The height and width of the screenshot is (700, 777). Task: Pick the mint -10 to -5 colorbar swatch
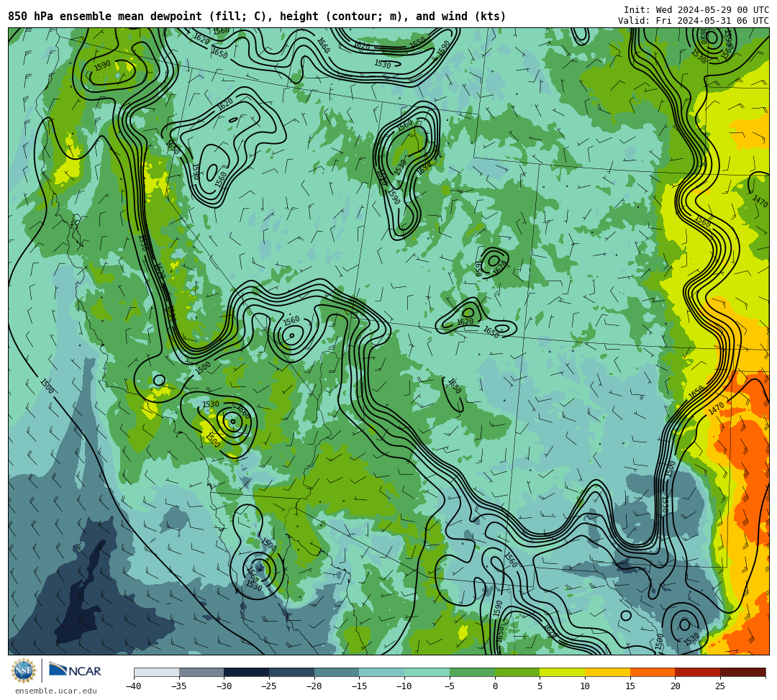427,673
